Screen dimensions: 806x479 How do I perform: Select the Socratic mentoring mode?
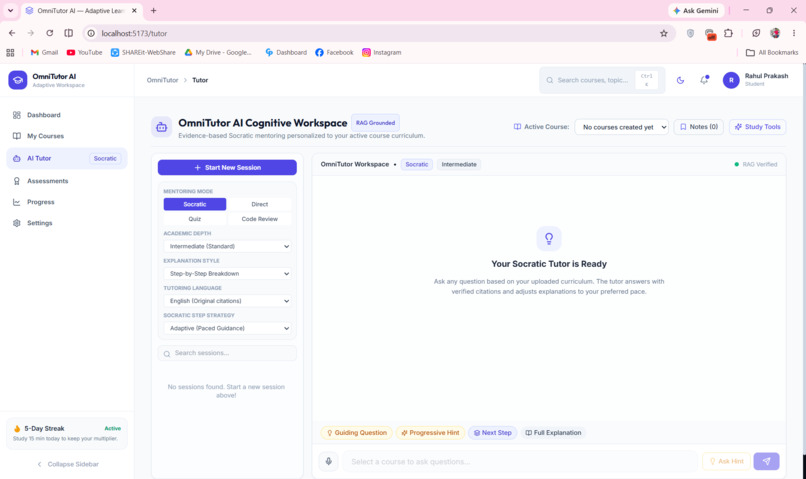pos(195,204)
